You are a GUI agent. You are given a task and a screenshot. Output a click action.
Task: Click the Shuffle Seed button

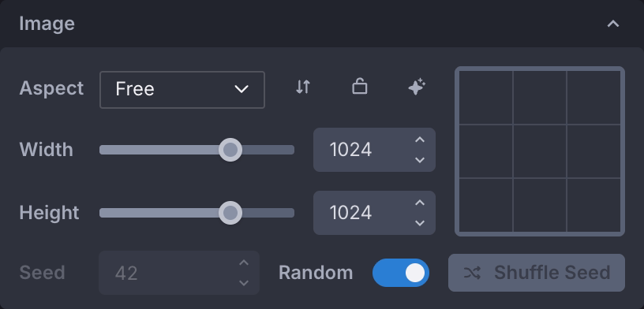537,273
